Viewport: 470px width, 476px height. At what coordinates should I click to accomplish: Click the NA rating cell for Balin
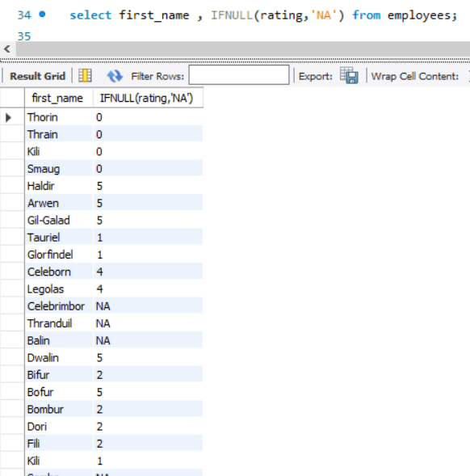[148, 340]
